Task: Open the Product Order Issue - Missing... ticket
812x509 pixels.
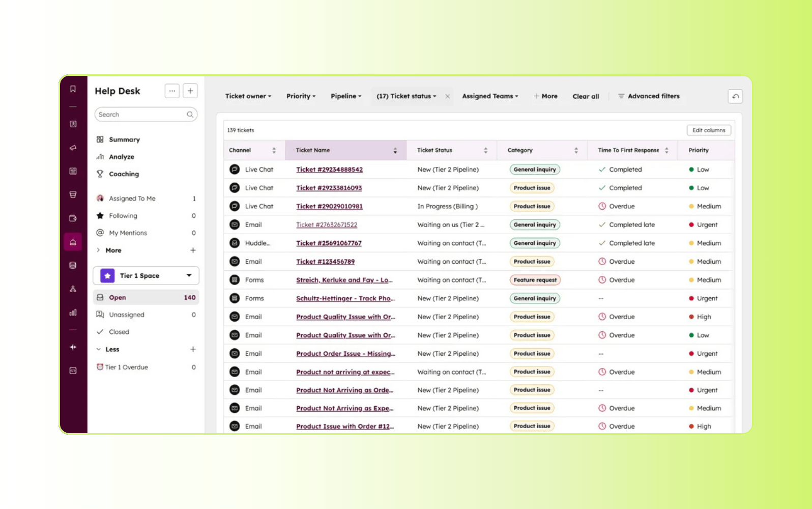Action: point(345,354)
